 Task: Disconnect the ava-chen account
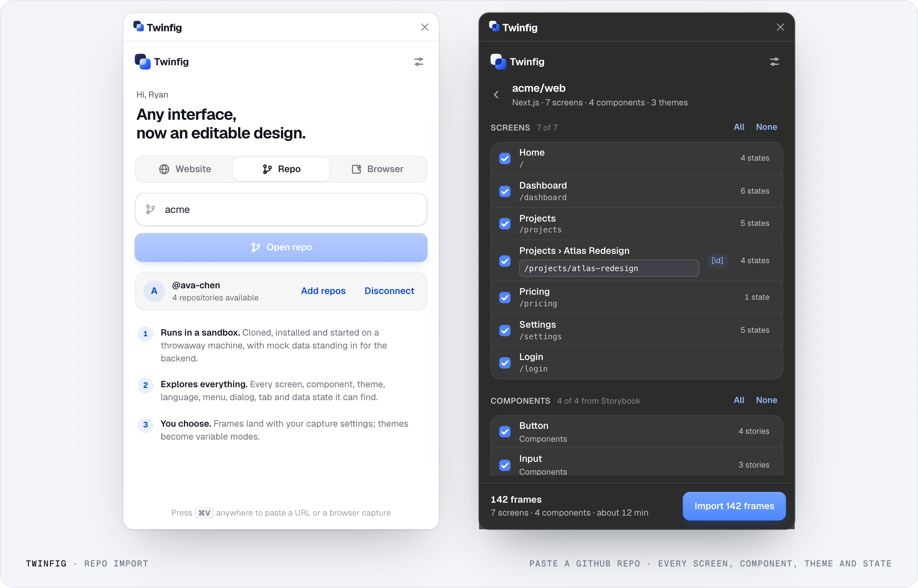tap(389, 291)
